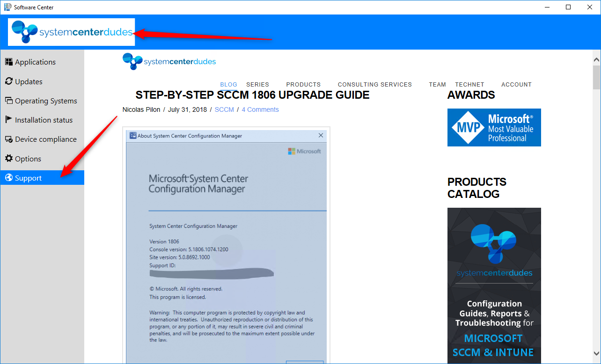Select Operating Systems in sidebar
This screenshot has width=601, height=364.
point(42,101)
